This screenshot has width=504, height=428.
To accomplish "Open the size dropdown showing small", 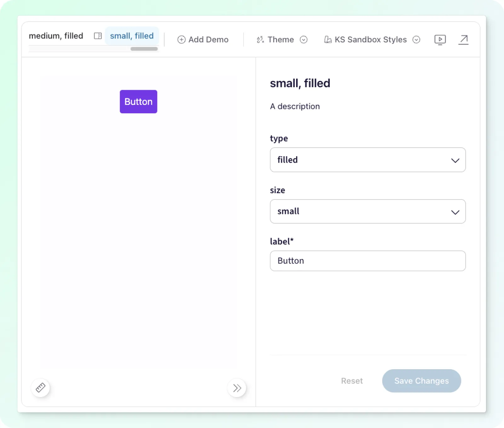I will pos(368,211).
